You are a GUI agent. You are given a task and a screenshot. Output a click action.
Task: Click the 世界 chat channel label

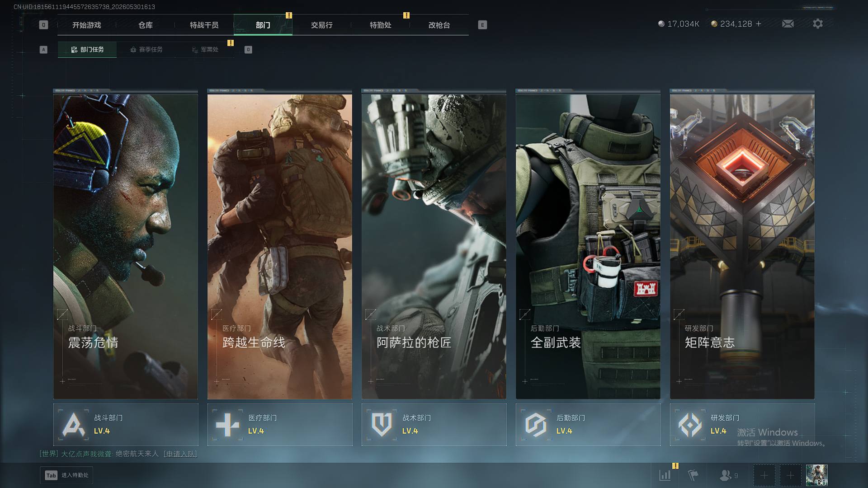(x=49, y=454)
